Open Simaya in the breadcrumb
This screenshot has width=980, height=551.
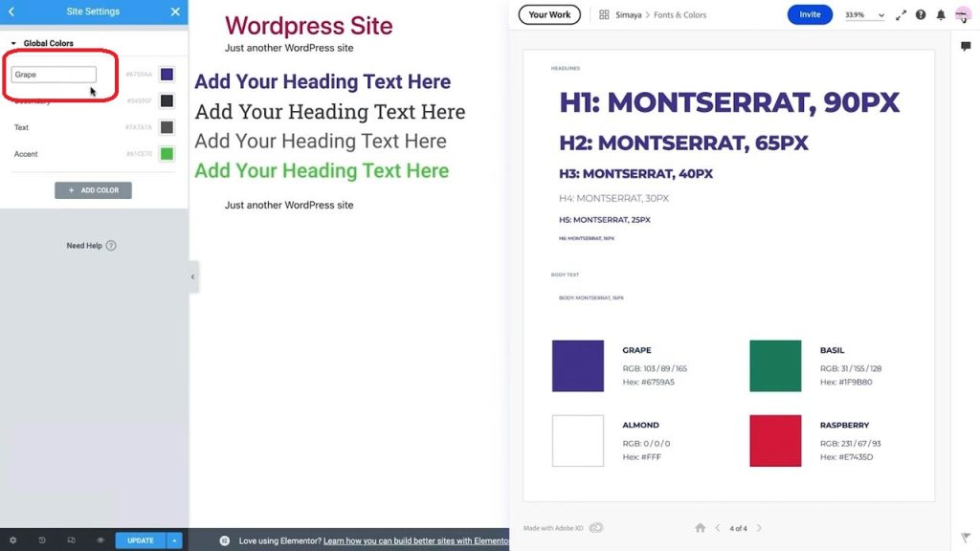click(x=628, y=15)
